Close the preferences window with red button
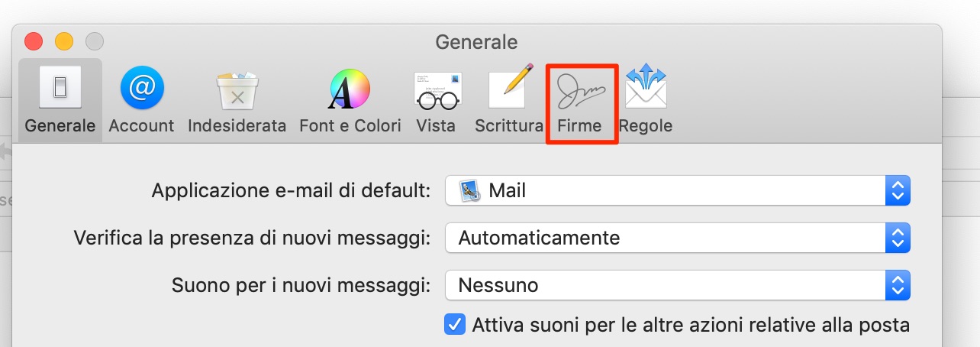Image resolution: width=980 pixels, height=347 pixels. point(34,41)
